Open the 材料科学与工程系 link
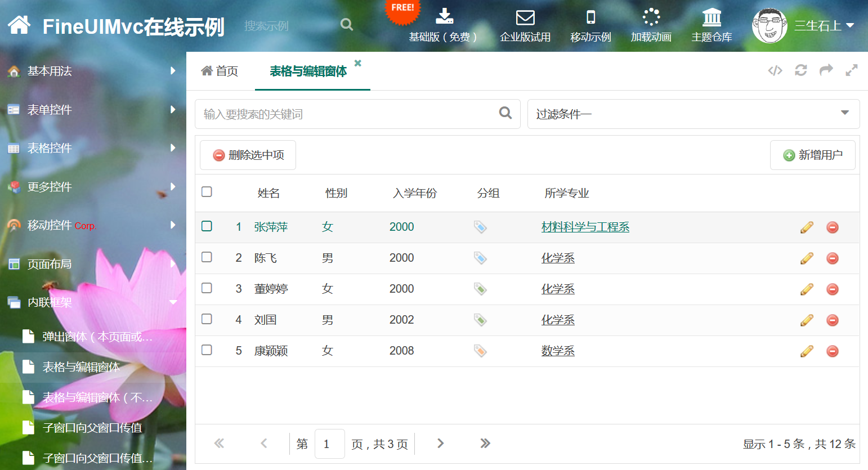Viewport: 868px width, 470px height. [x=585, y=227]
